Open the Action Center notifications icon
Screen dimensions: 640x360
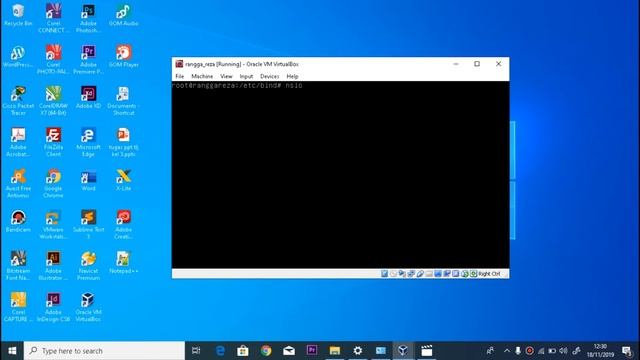pyautogui.click(x=627, y=351)
